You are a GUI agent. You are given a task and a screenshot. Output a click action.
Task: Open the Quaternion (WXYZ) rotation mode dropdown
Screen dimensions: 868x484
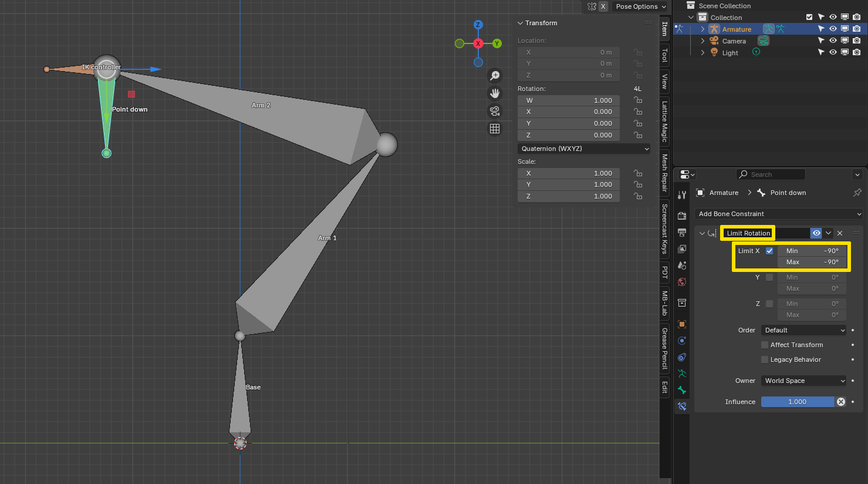pyautogui.click(x=584, y=149)
